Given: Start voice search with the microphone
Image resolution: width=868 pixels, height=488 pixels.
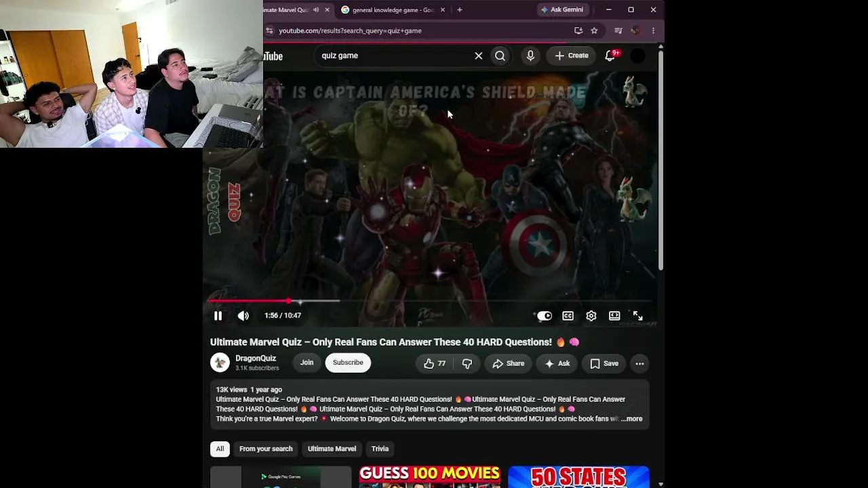Looking at the screenshot, I should coord(530,56).
